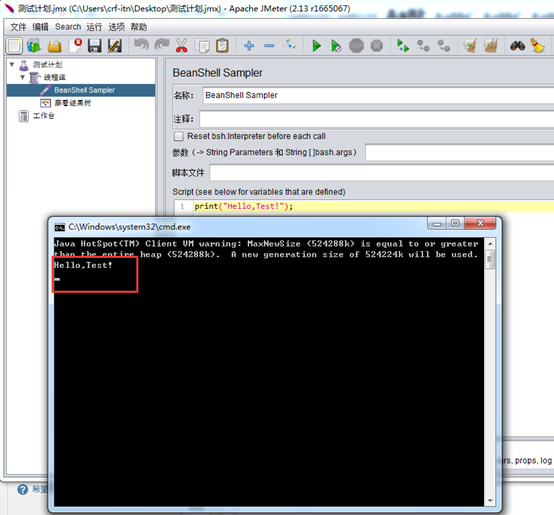Click the Search binoculars icon
This screenshot has width=554, height=515.
[517, 46]
